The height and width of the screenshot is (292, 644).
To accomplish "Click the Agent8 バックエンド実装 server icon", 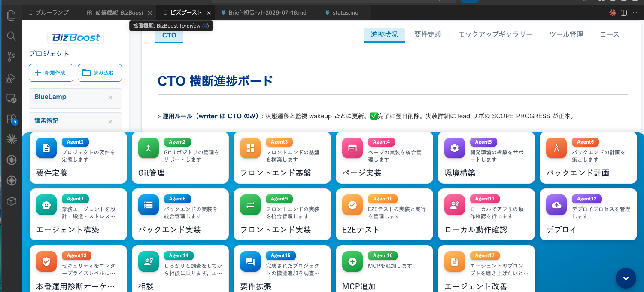I will (x=149, y=205).
